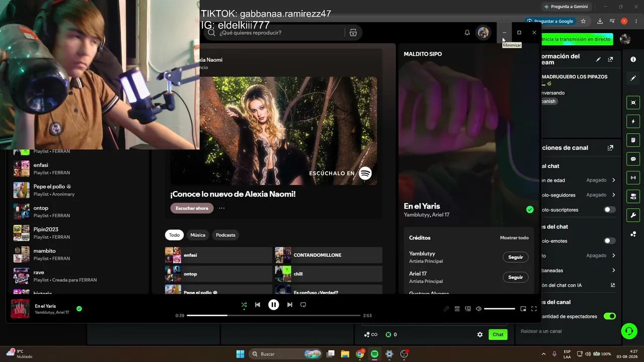Open the enfasi shortcut tile
This screenshot has width=644, height=362.
tap(218, 255)
